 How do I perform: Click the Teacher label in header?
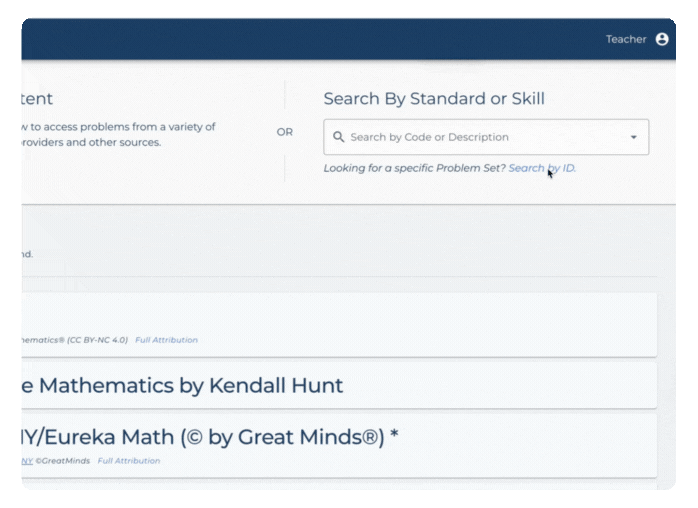pyautogui.click(x=626, y=39)
